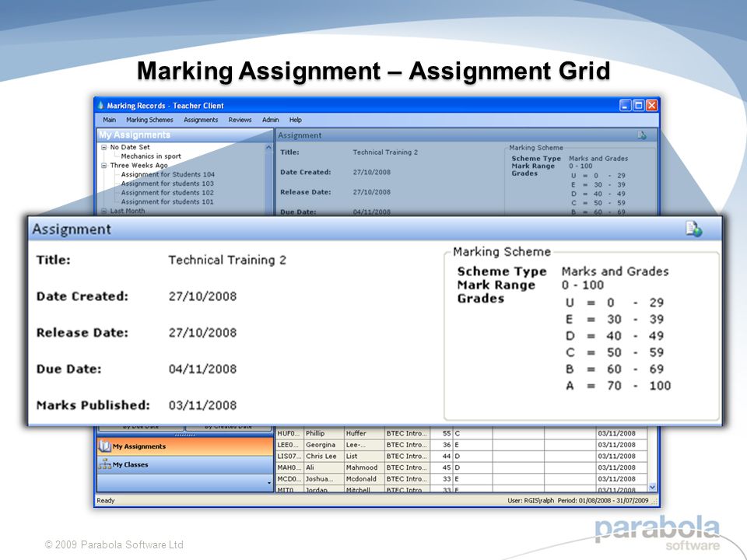Close the Marking Records Teacher Client window
The image size is (747, 560).
(652, 105)
